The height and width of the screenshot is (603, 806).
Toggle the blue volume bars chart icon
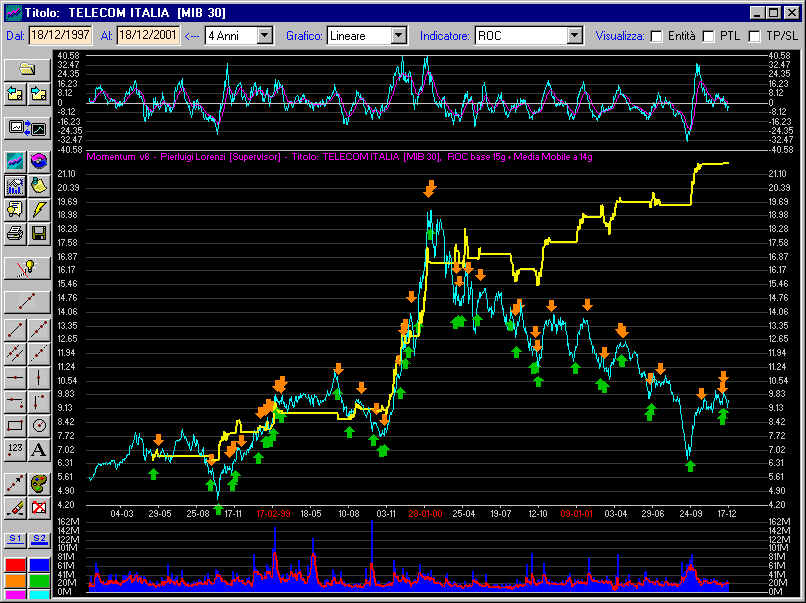point(15,185)
